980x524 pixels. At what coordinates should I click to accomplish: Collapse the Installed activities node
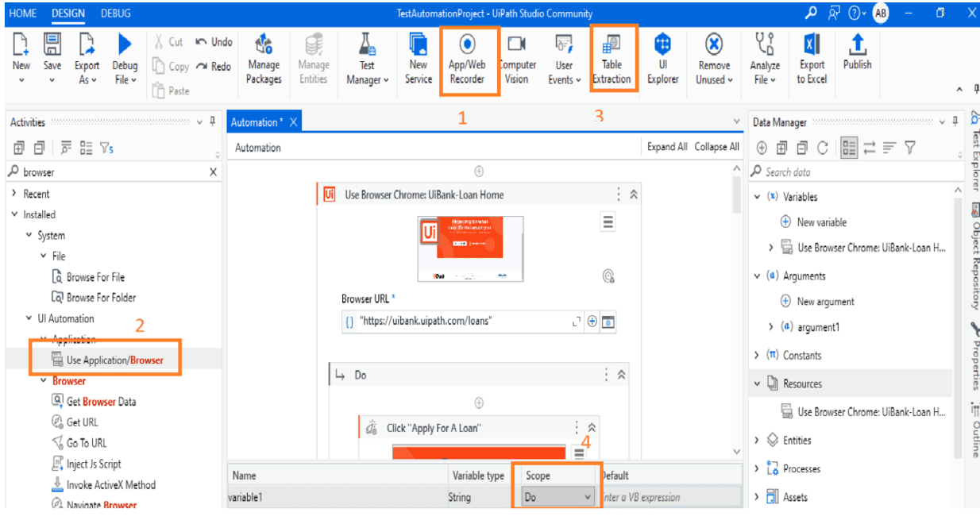(14, 214)
